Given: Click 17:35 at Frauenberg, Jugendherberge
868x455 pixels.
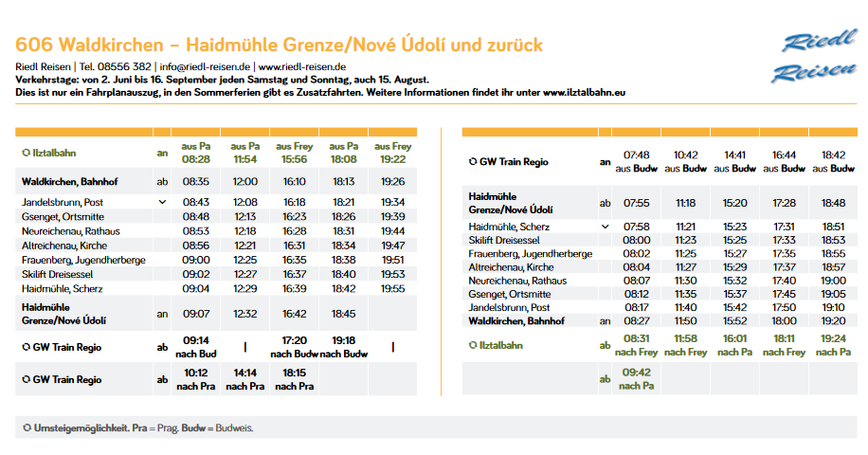Looking at the screenshot, I should click(784, 253).
